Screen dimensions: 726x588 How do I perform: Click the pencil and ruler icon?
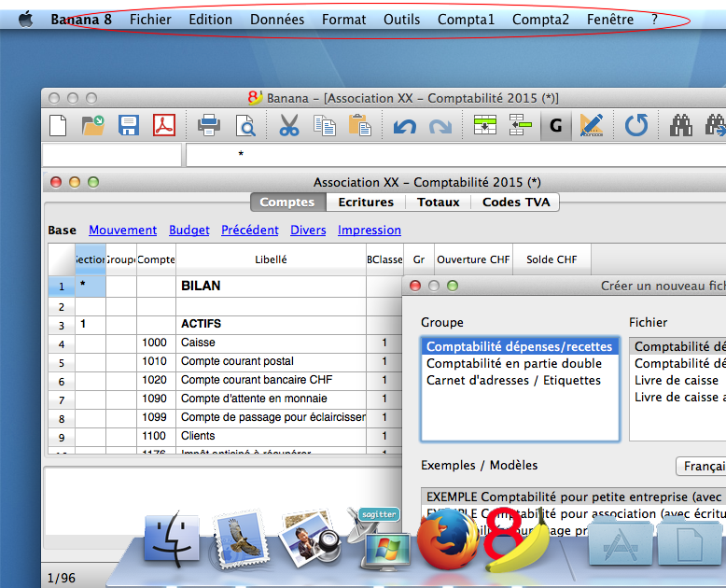pyautogui.click(x=592, y=125)
